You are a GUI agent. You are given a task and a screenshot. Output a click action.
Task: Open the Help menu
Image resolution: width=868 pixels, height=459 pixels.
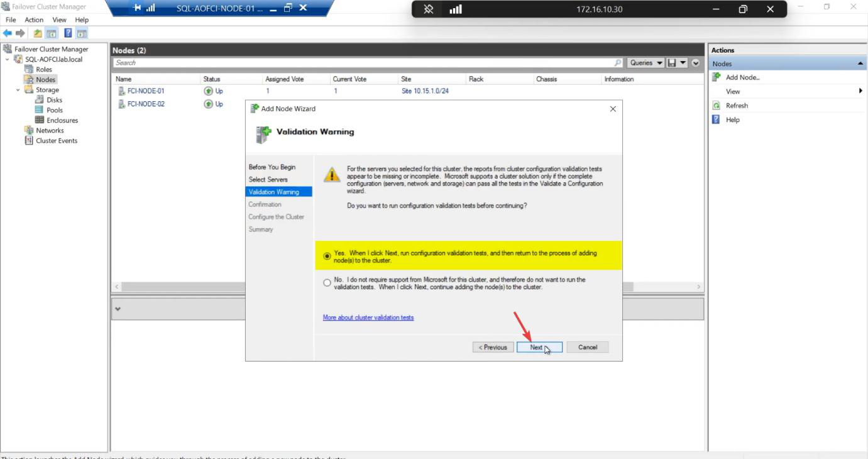click(82, 20)
